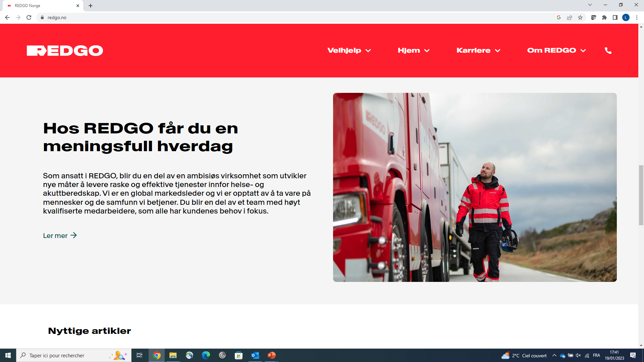Expand the Hjem menu
This screenshot has width=644, height=362.
click(414, 50)
